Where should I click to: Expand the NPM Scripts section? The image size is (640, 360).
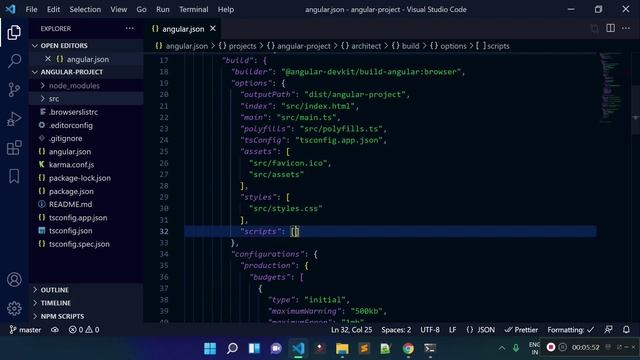pos(86,316)
